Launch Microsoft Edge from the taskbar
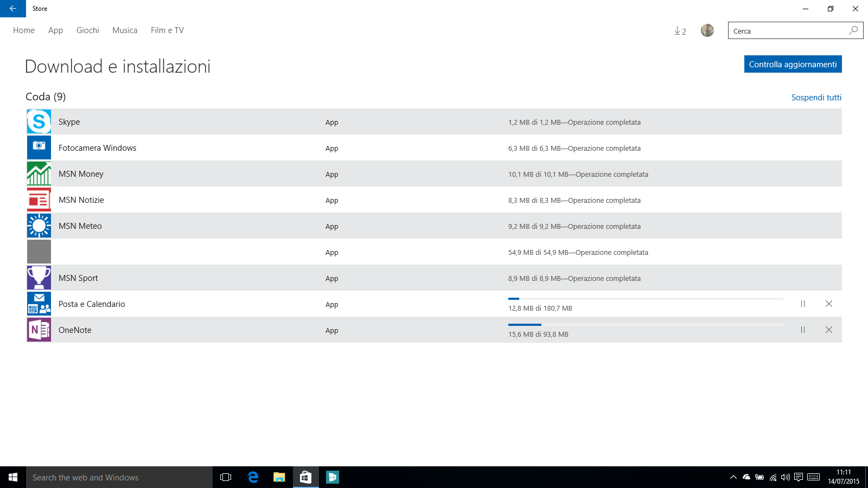The width and height of the screenshot is (868, 488). 253,477
